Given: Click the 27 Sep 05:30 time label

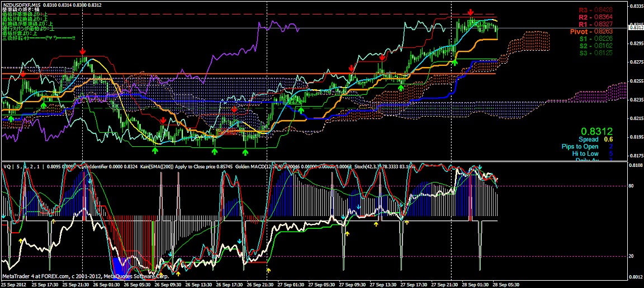Looking at the screenshot, I should [321, 284].
